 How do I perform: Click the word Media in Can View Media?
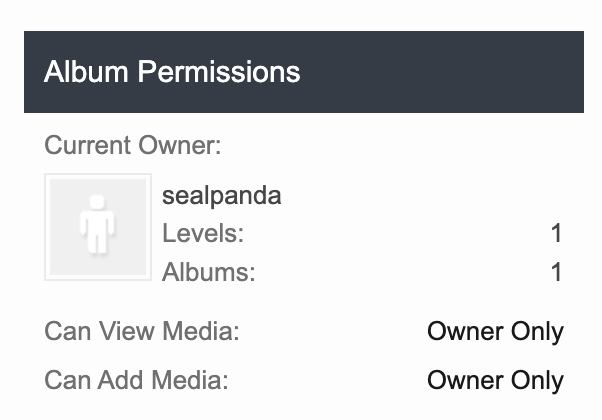(200, 331)
